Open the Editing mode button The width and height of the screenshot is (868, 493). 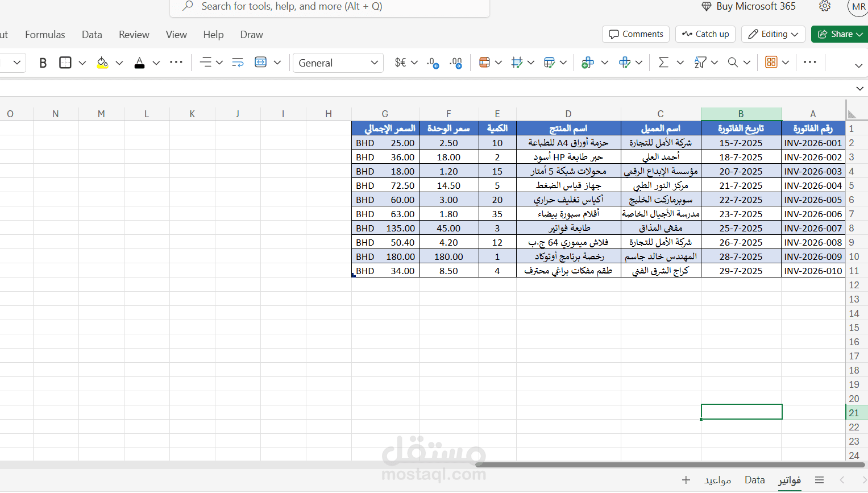tap(773, 34)
